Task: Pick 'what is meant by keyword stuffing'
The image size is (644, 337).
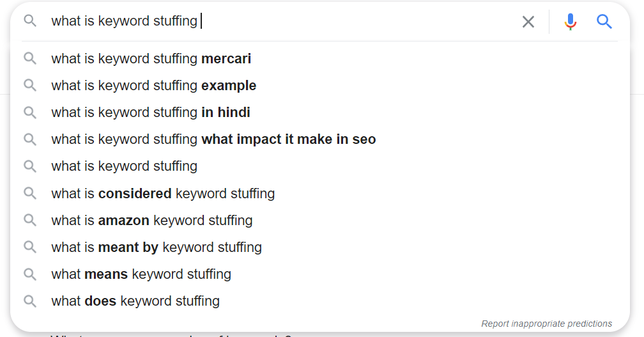Action: (319, 247)
